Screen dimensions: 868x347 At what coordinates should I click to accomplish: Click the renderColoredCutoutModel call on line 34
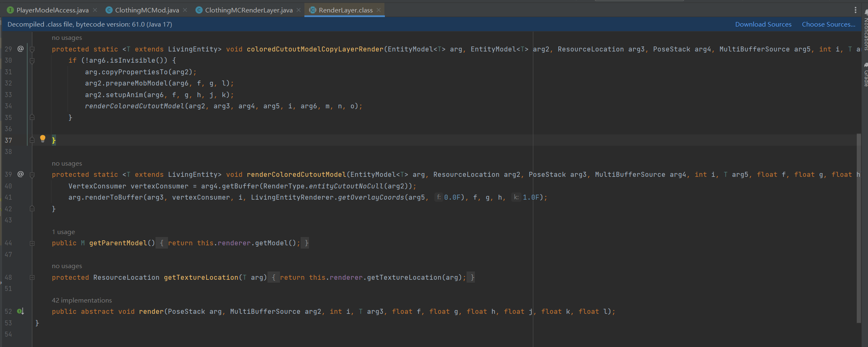tap(135, 106)
